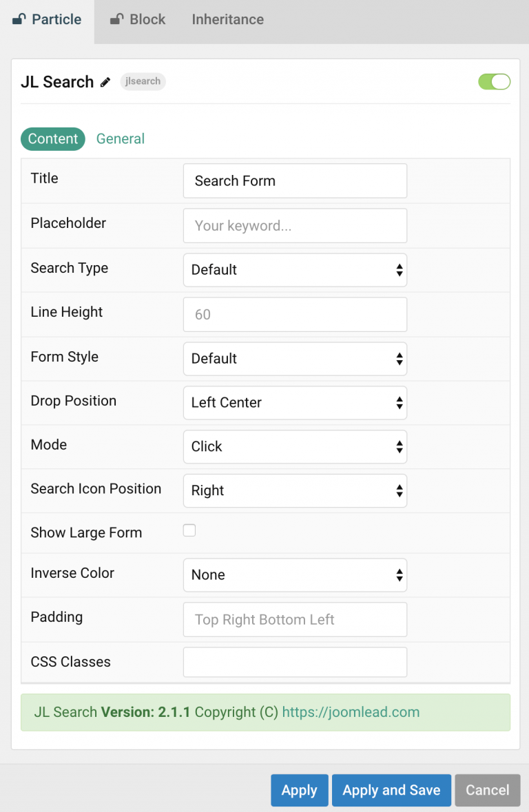This screenshot has width=529, height=812.
Task: Open the Form Style dropdown
Action: 295,359
